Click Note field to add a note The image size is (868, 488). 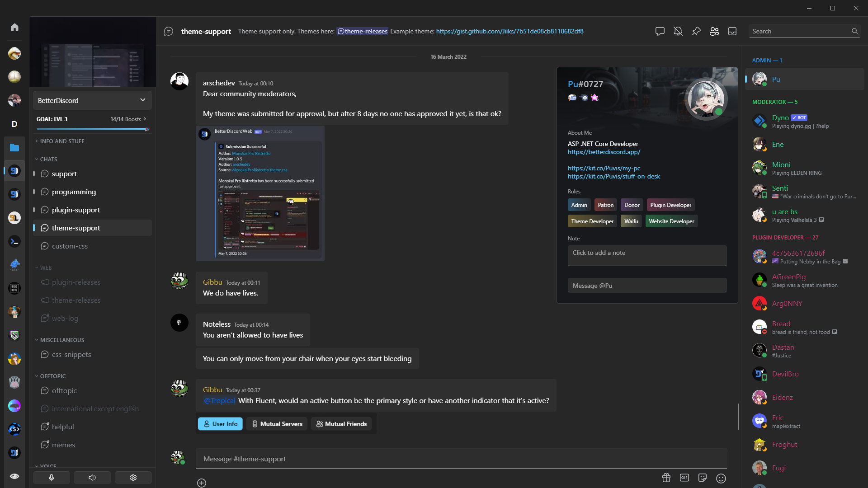click(646, 252)
